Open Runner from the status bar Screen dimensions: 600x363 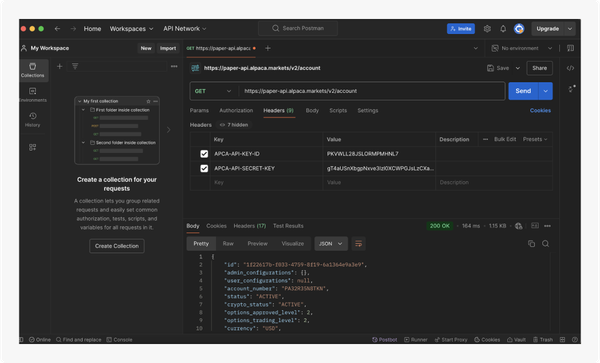[416, 340]
